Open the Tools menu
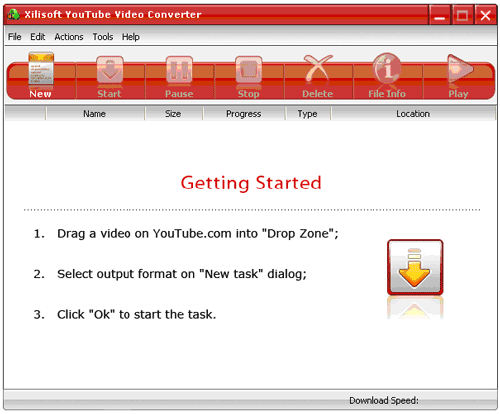Screen dimensions: 500x414 point(103,37)
